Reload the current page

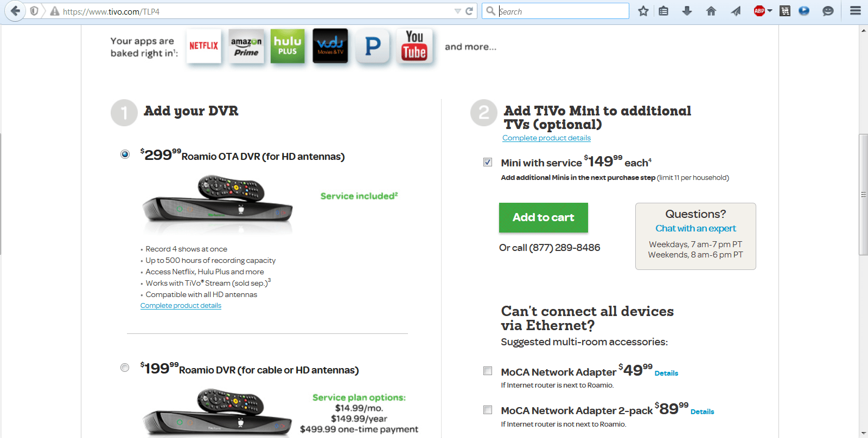(x=469, y=11)
